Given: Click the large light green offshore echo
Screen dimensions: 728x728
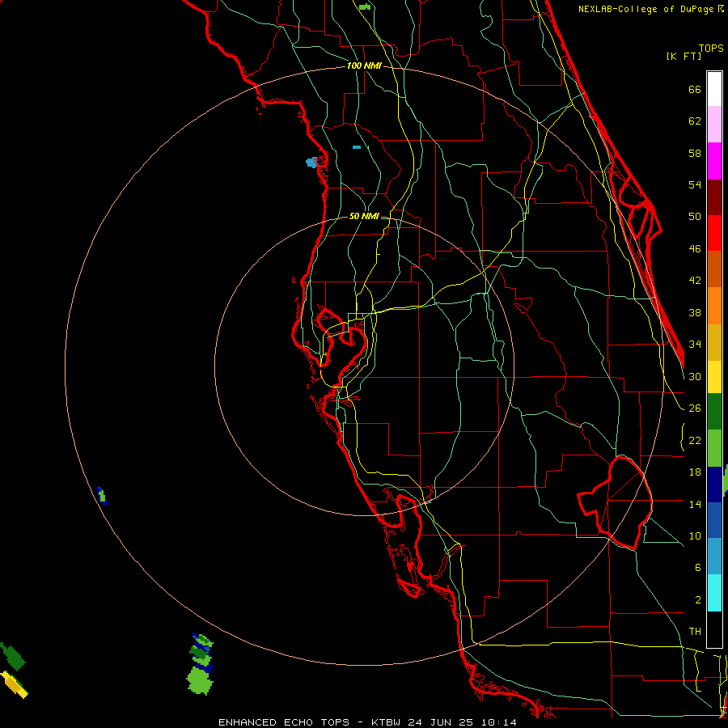Looking at the screenshot, I should click(201, 679).
